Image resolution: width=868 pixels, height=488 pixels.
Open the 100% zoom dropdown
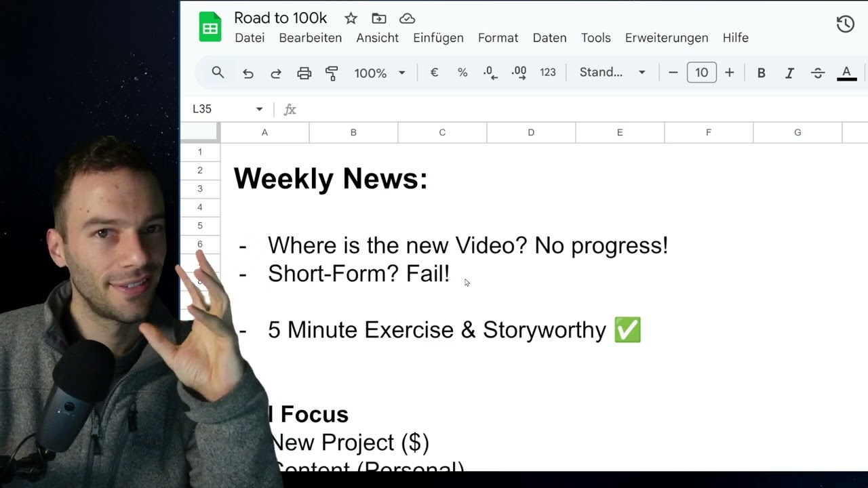point(380,73)
